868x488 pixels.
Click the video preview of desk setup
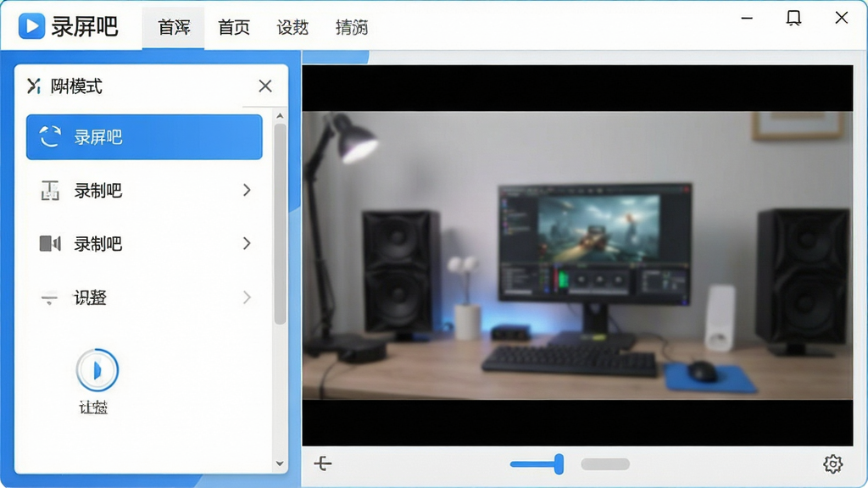pyautogui.click(x=577, y=255)
